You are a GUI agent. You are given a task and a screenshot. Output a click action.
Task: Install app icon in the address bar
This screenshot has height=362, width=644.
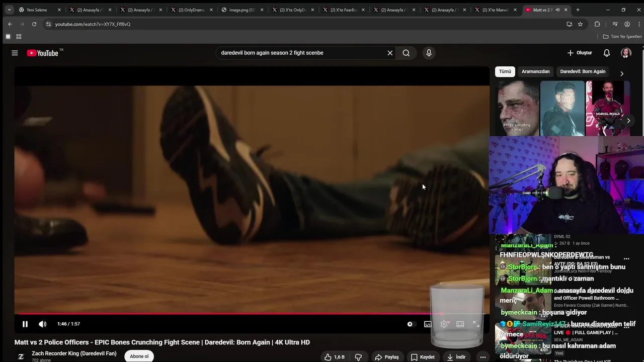pos(569,24)
